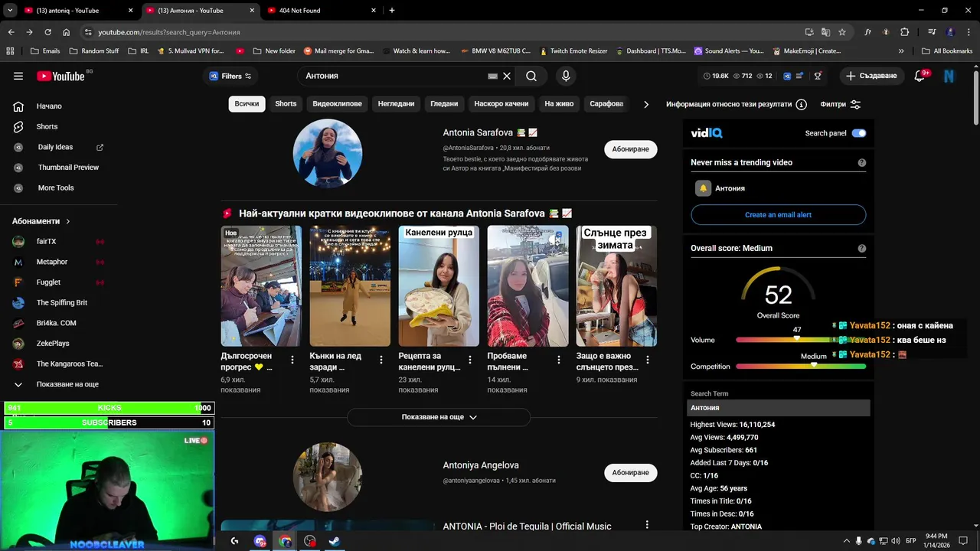980x551 pixels.
Task: Open the vidIQ Filters dropdown
Action: coord(230,76)
